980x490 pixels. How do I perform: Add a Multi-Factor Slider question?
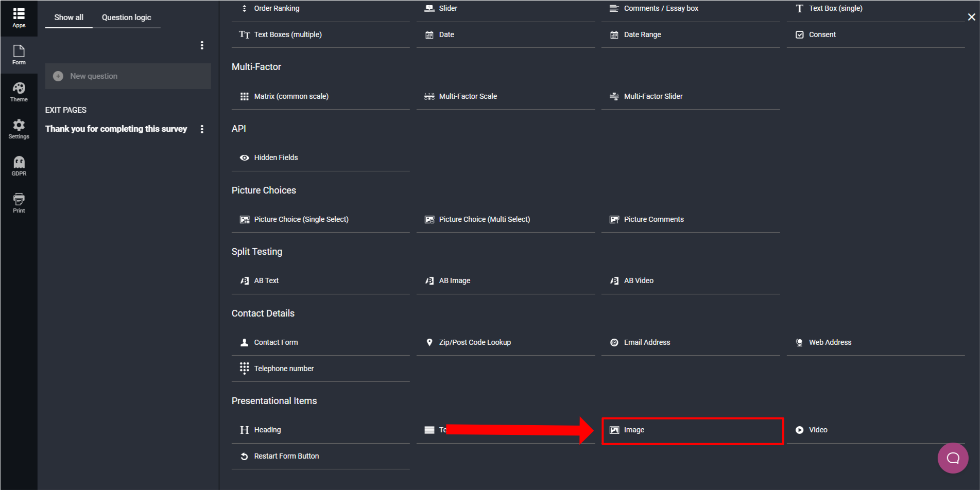691,96
